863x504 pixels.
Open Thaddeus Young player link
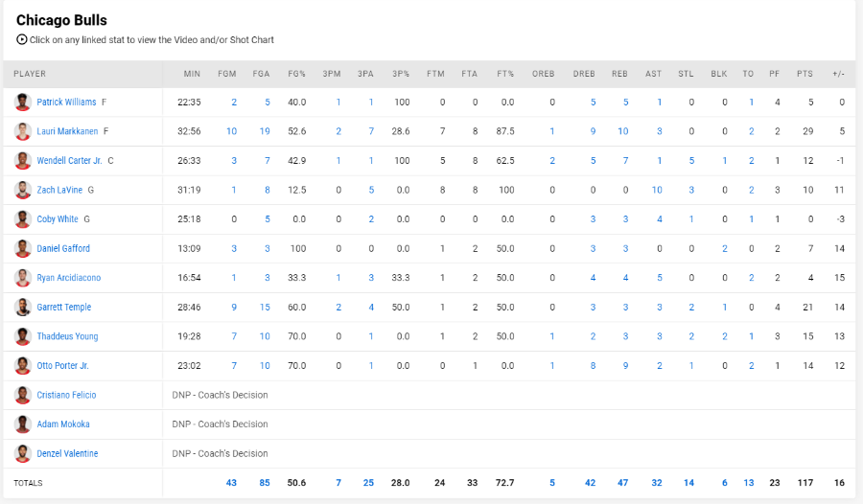tap(67, 336)
